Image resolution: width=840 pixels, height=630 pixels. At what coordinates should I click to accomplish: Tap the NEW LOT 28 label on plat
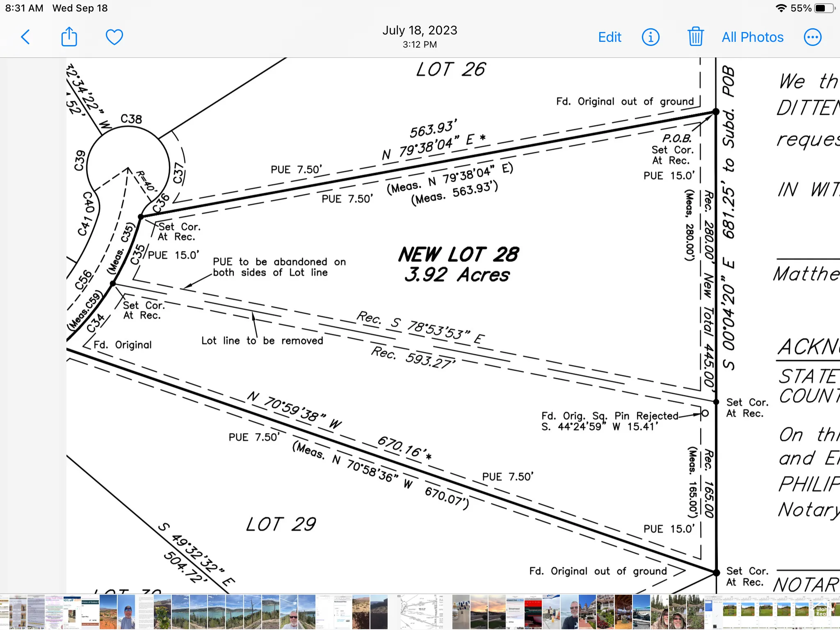458,254
